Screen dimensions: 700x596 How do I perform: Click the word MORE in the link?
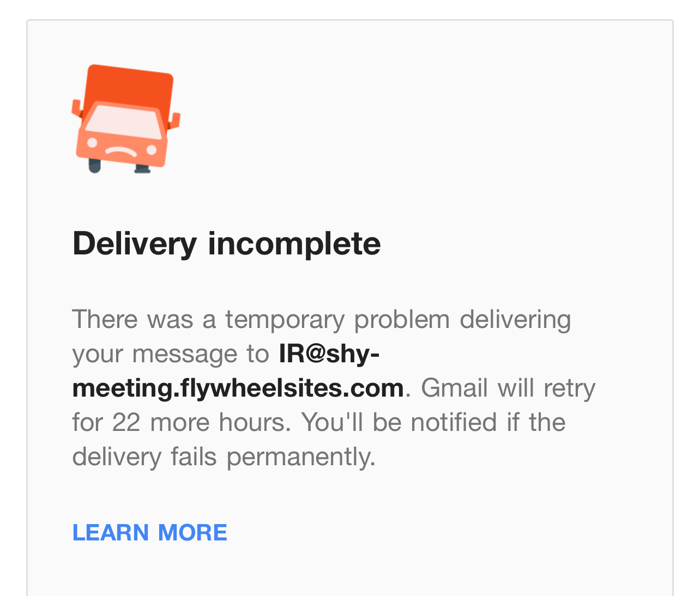pyautogui.click(x=192, y=532)
